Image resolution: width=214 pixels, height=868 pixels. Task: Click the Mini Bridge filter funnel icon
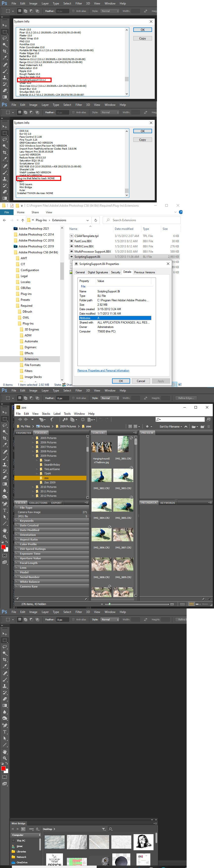[x=104, y=829]
